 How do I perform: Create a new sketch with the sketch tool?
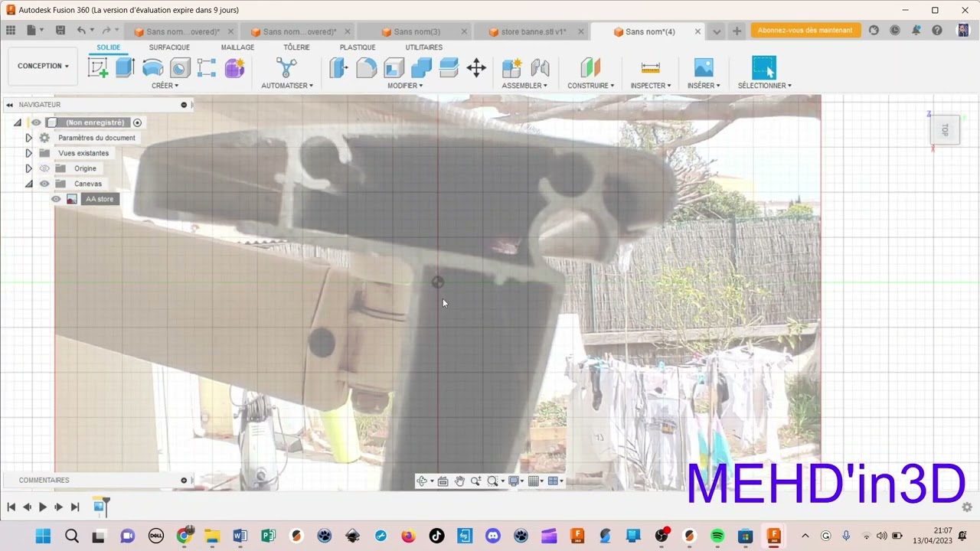tap(98, 67)
